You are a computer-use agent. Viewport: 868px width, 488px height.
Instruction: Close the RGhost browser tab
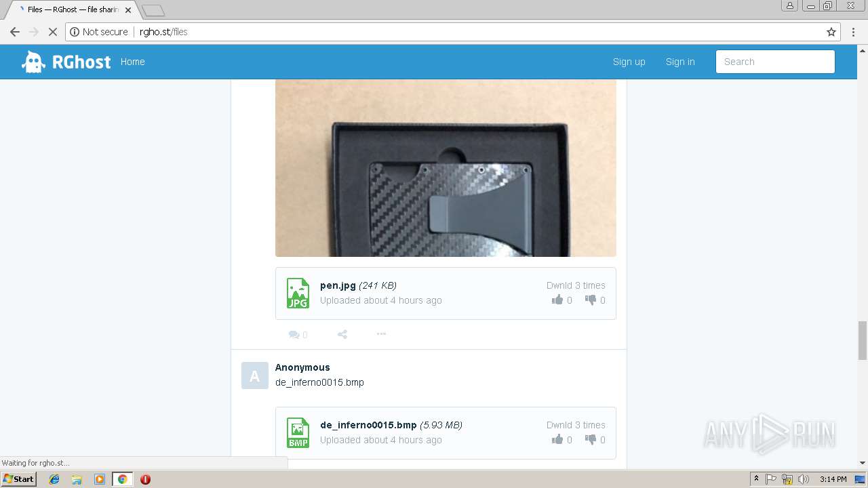coord(128,10)
